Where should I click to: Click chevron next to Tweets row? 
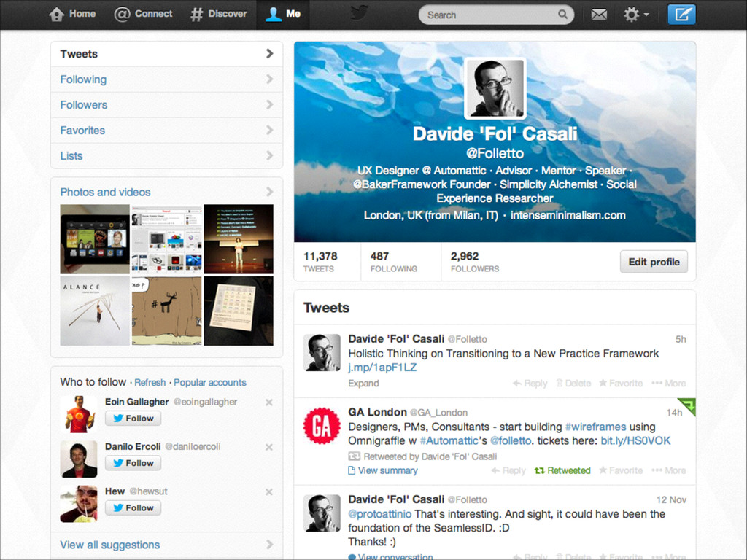(x=270, y=54)
